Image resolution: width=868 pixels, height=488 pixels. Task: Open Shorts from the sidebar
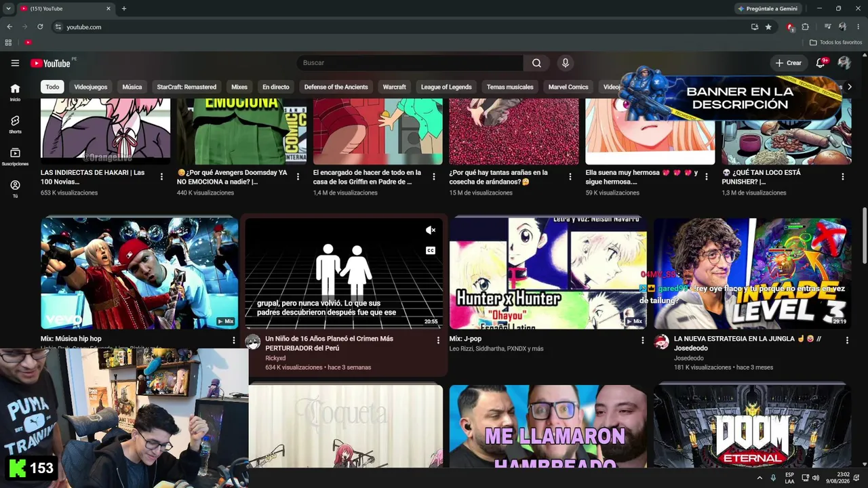pyautogui.click(x=15, y=124)
